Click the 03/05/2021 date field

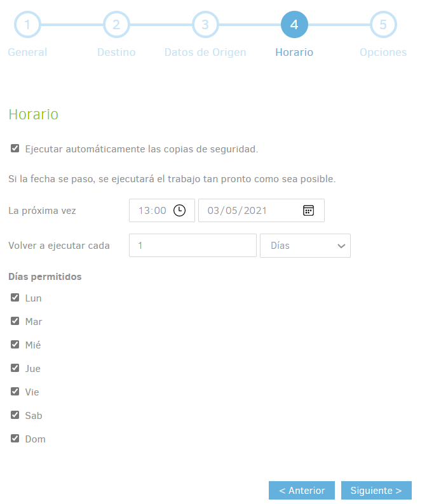(251, 211)
